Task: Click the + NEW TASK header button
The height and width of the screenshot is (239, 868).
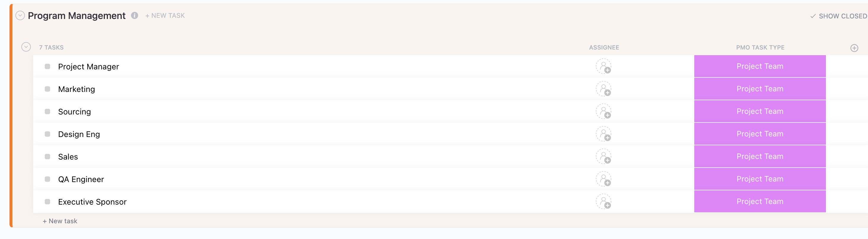Action: pos(165,15)
